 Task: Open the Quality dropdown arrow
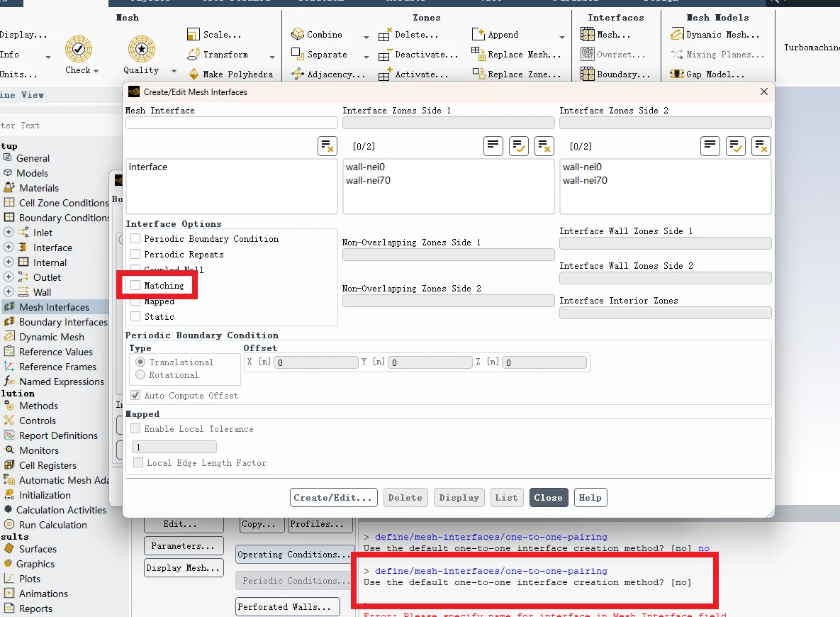click(174, 71)
